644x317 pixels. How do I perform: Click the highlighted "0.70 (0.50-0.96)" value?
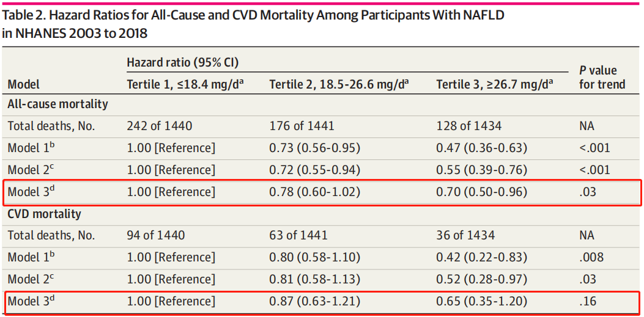tap(481, 192)
